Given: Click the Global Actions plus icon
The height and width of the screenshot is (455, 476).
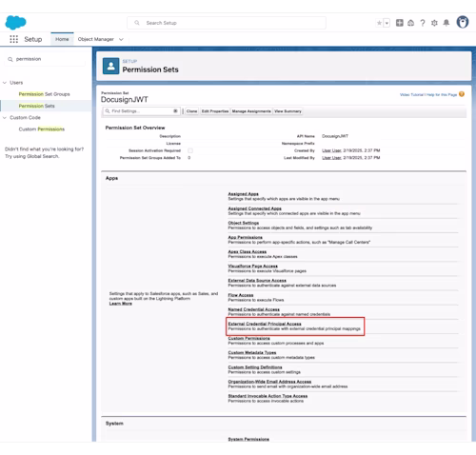Looking at the screenshot, I should 400,23.
